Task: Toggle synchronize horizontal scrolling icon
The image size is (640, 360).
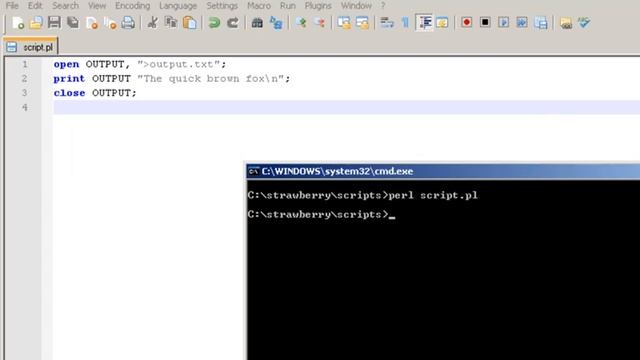Action: (x=362, y=23)
